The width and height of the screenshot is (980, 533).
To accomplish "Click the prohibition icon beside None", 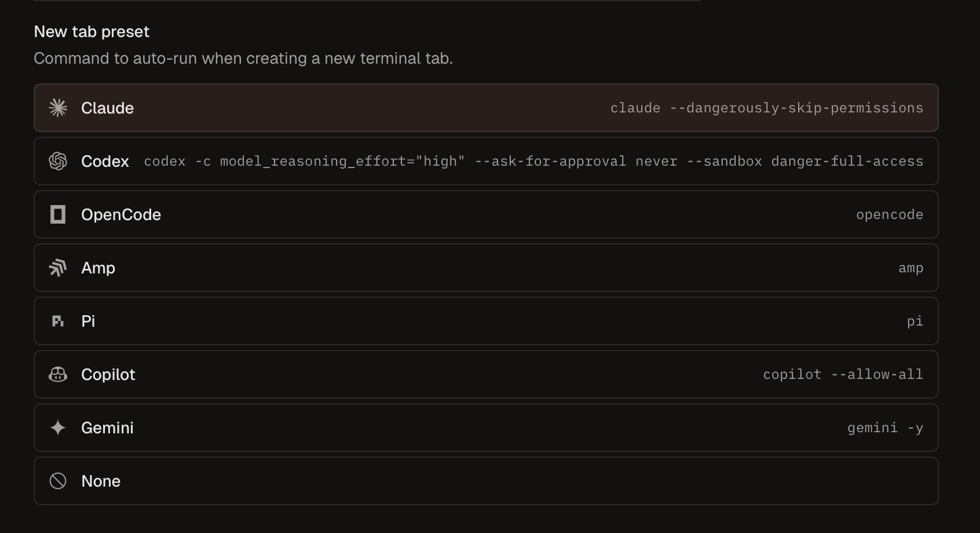I will [58, 481].
